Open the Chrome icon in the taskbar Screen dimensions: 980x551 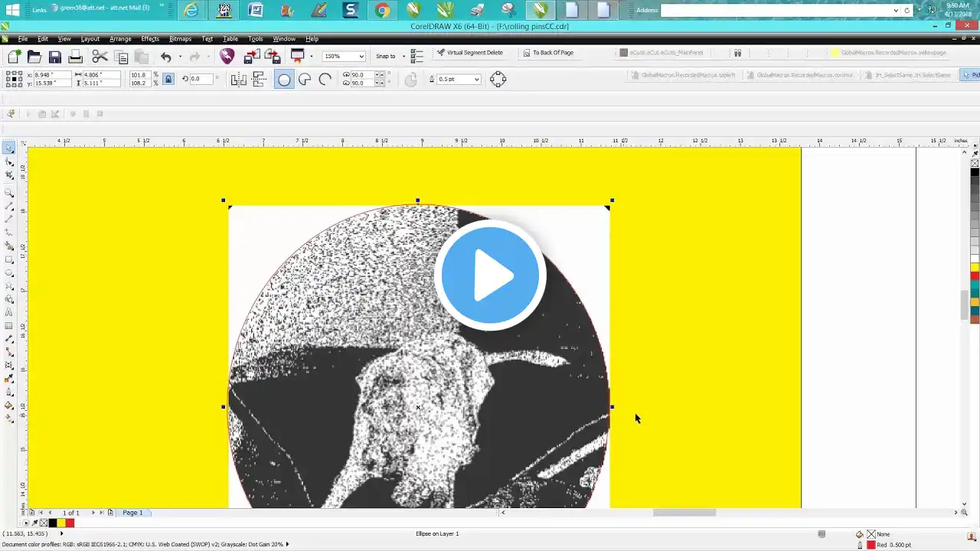[382, 10]
